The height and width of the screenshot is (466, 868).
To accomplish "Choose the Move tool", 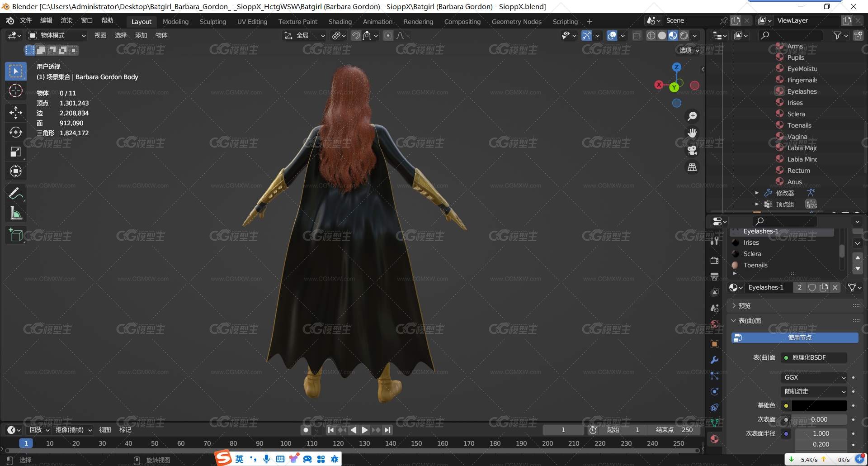I will tap(16, 112).
